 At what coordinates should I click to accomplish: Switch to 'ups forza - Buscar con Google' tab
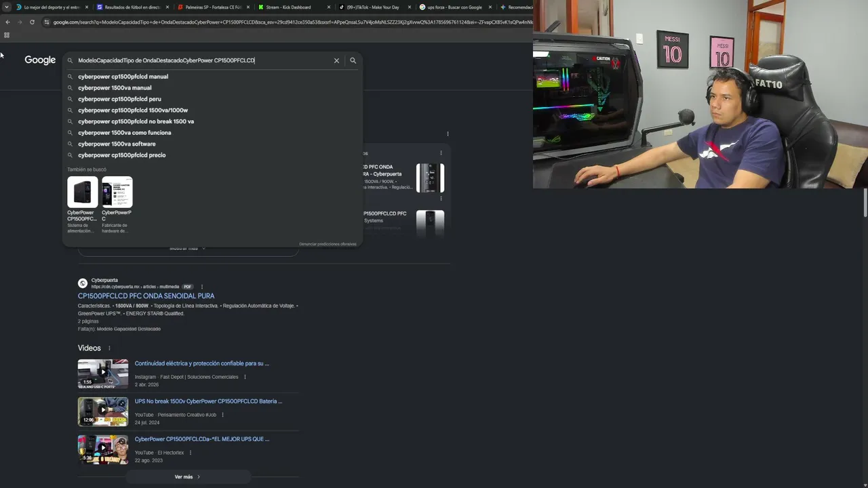456,7
